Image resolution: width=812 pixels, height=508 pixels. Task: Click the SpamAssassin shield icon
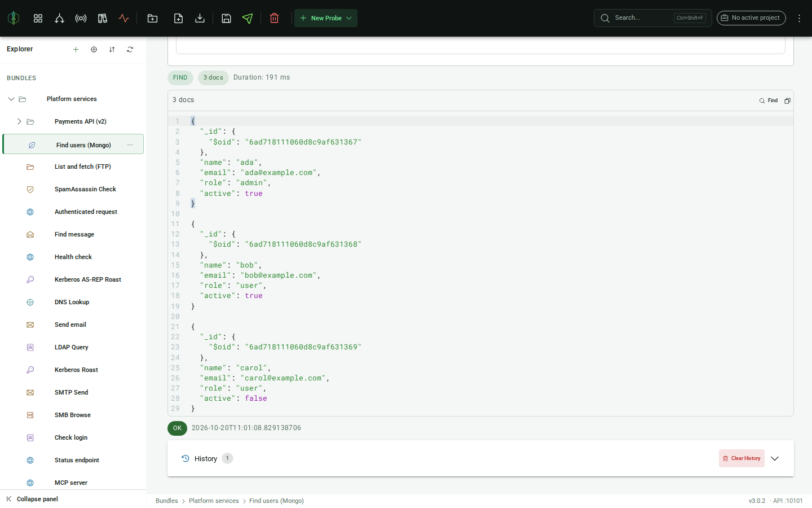[30, 189]
